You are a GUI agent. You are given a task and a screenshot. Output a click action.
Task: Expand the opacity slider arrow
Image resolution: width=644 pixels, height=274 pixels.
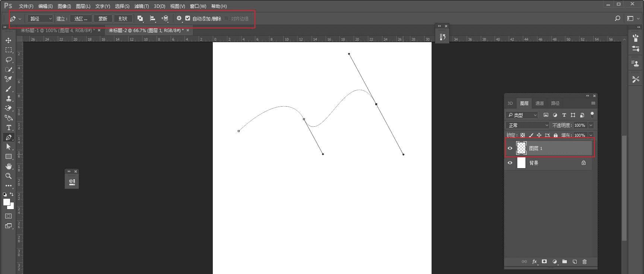pos(591,125)
